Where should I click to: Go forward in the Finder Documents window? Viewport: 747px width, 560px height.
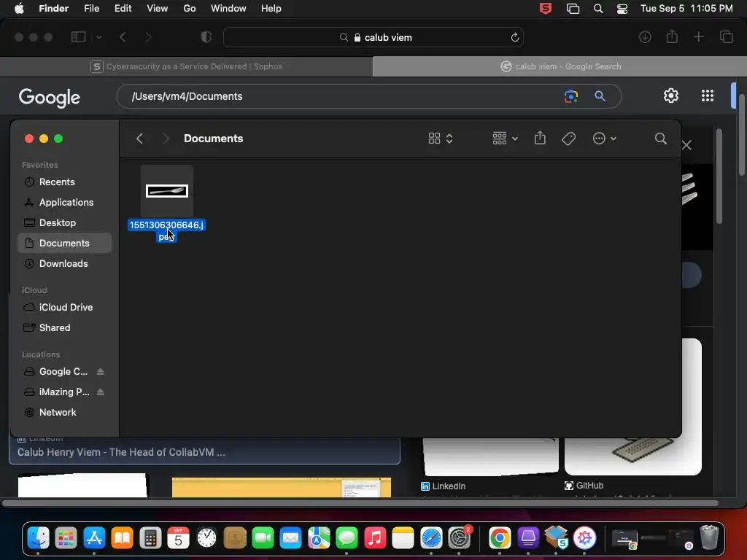[166, 139]
